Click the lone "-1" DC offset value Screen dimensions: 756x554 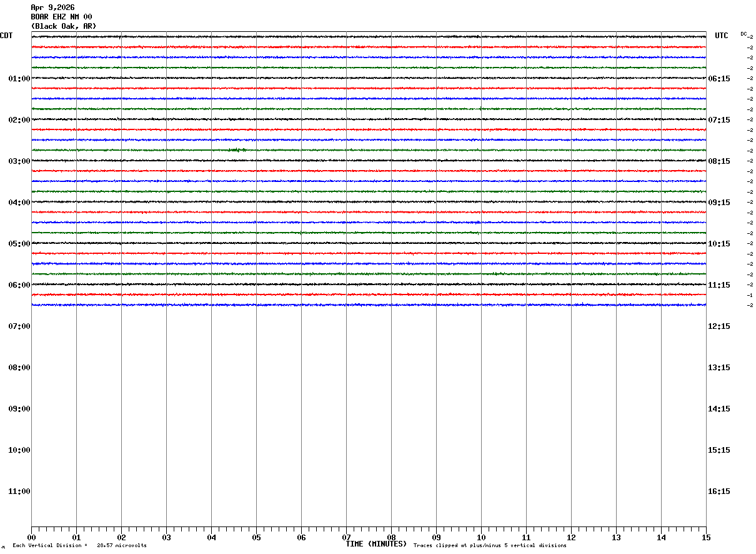[750, 295]
